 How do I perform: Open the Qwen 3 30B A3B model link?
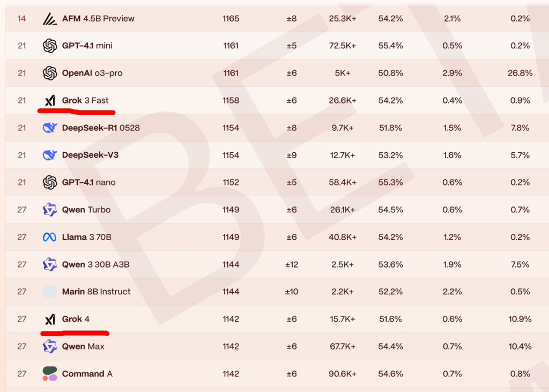[95, 264]
